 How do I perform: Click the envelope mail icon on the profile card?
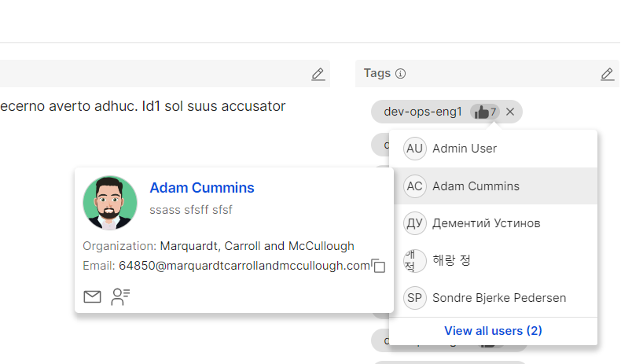click(92, 296)
